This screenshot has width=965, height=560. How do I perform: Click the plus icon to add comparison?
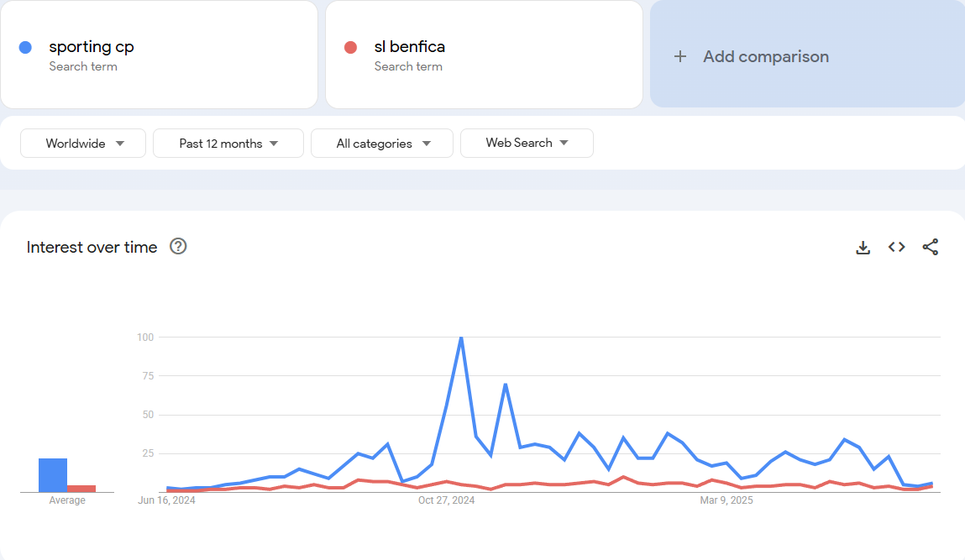click(680, 56)
